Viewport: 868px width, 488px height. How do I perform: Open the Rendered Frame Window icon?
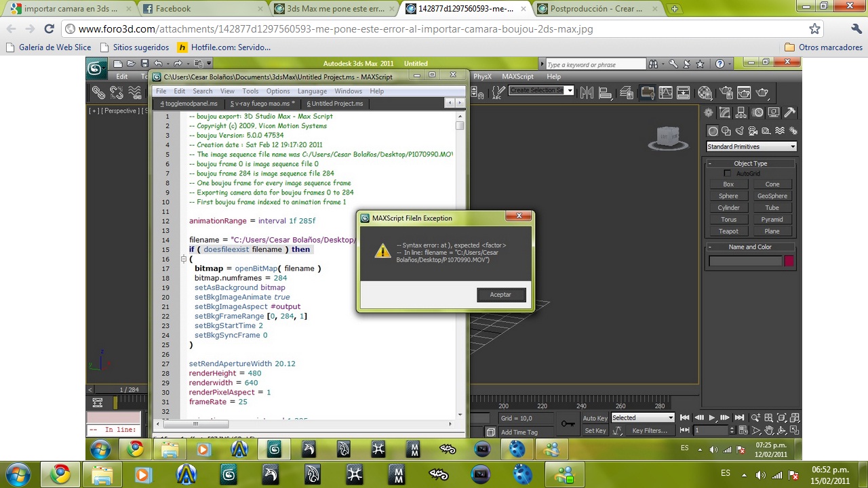tap(744, 92)
